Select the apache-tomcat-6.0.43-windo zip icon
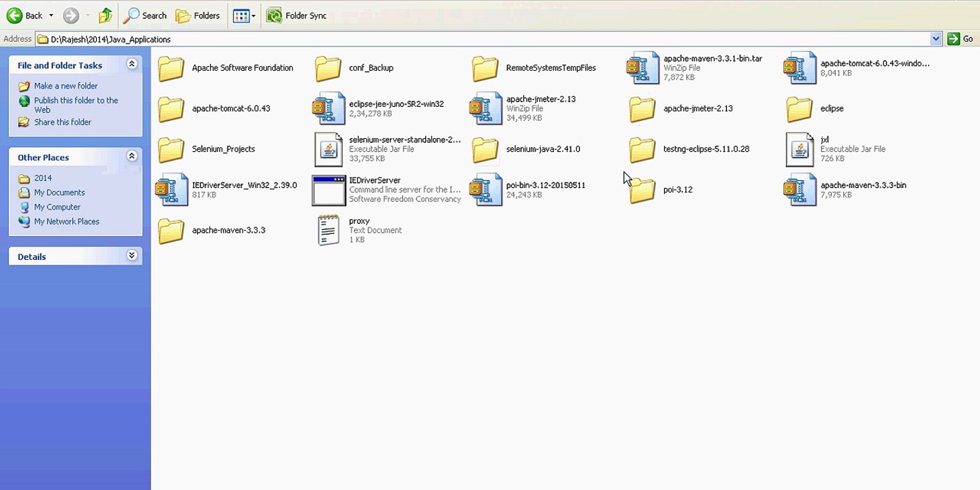 point(800,68)
